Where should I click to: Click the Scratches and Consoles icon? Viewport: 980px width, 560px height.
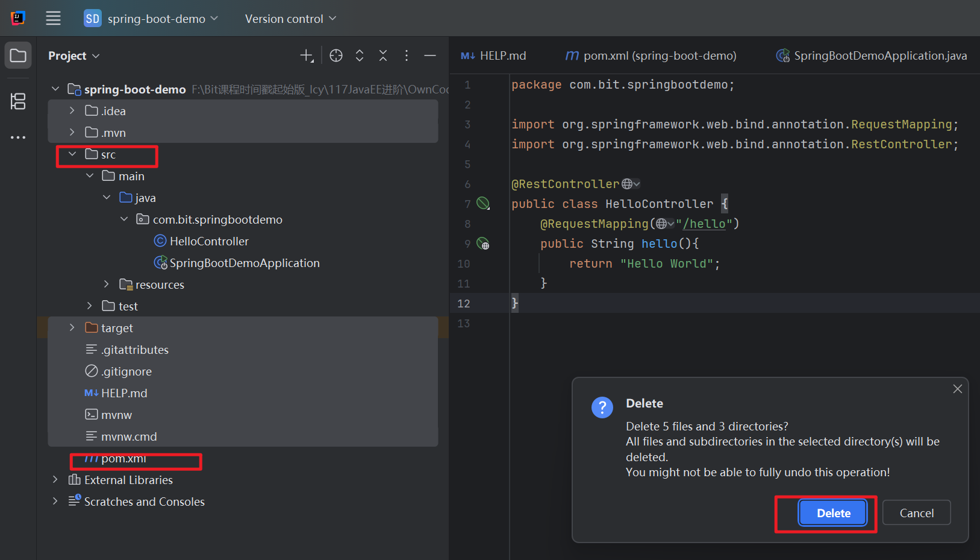[x=75, y=500]
